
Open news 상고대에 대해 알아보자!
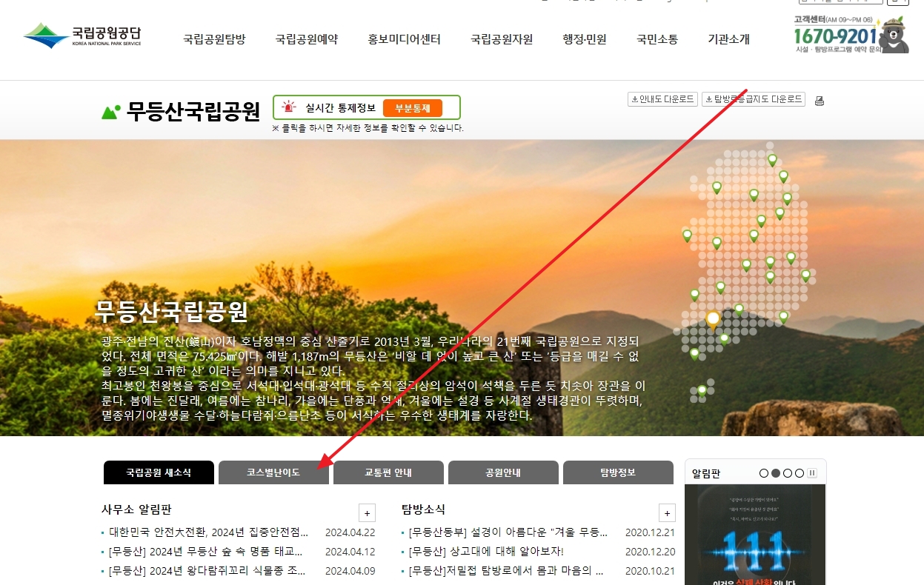pos(486,551)
